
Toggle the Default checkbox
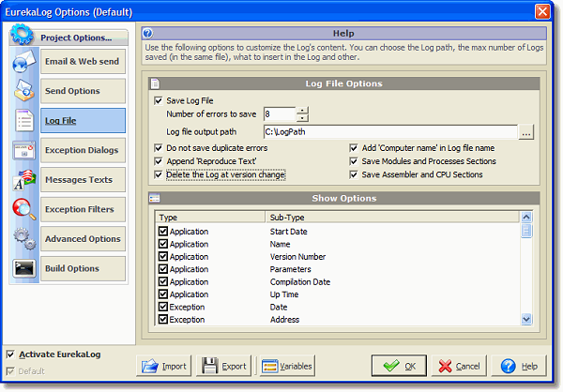[10, 371]
